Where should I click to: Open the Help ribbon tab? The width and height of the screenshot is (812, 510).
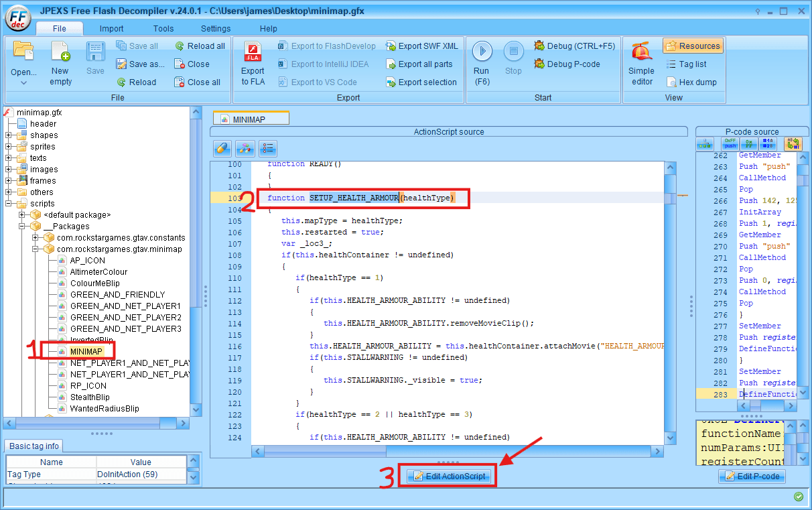point(269,29)
